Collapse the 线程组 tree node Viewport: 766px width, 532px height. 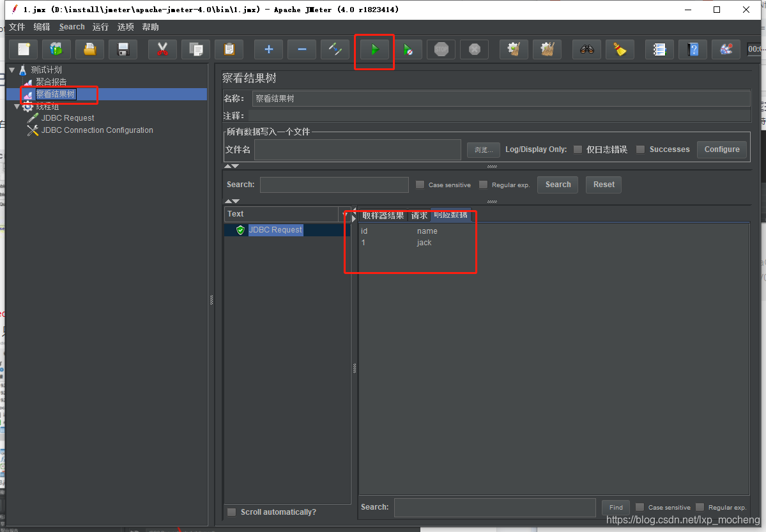[x=17, y=107]
